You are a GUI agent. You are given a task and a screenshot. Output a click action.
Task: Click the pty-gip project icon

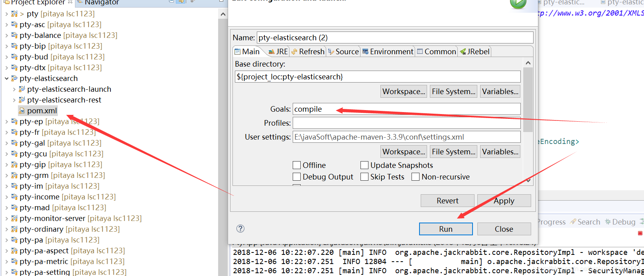[x=14, y=164]
